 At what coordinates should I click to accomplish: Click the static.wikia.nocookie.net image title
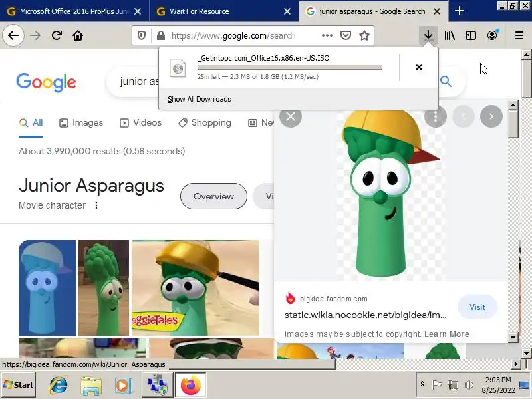pyautogui.click(x=365, y=315)
